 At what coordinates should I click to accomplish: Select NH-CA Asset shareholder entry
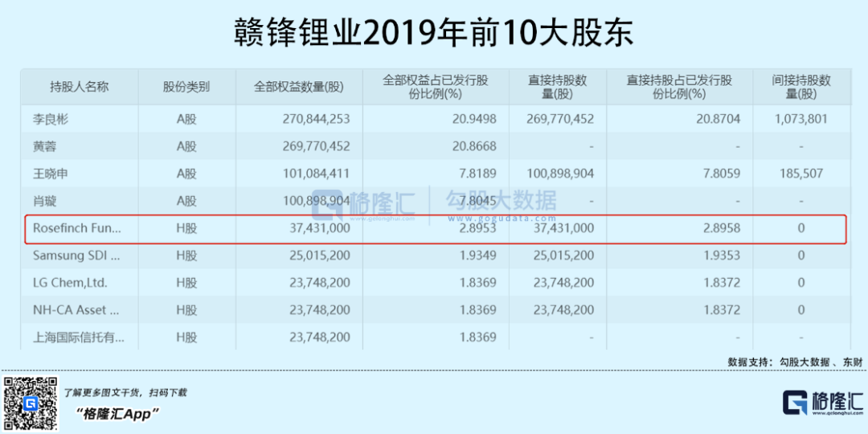coord(76,310)
